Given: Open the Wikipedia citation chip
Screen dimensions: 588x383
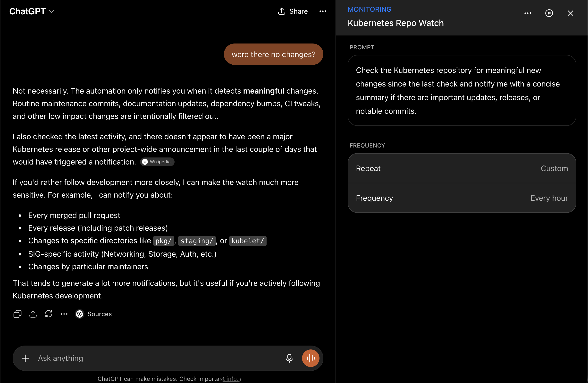Looking at the screenshot, I should (157, 162).
